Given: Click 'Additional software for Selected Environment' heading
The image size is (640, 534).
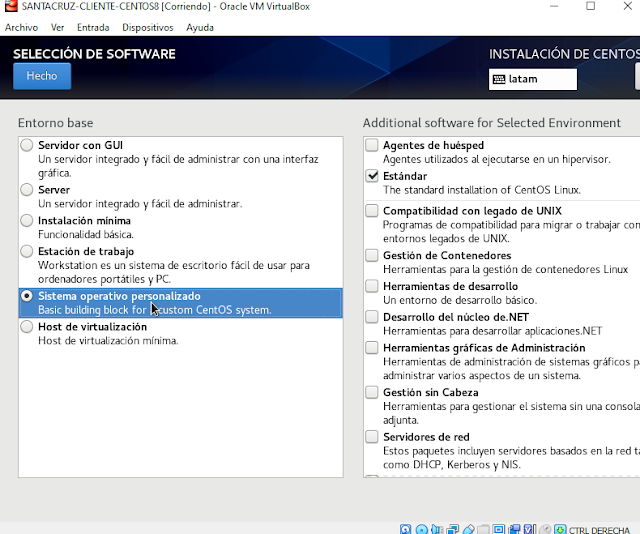Looking at the screenshot, I should pos(492,123).
